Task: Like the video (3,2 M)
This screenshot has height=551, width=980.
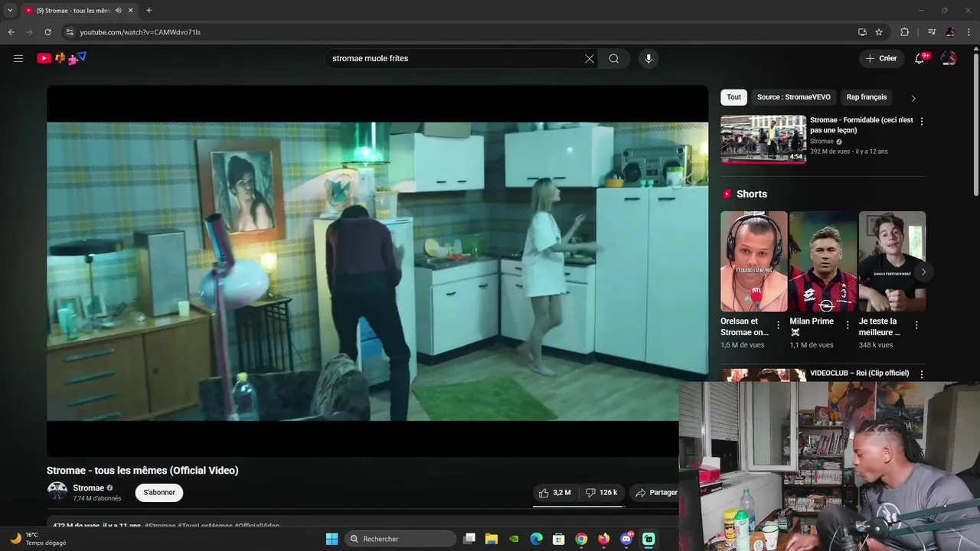Action: coord(554,492)
